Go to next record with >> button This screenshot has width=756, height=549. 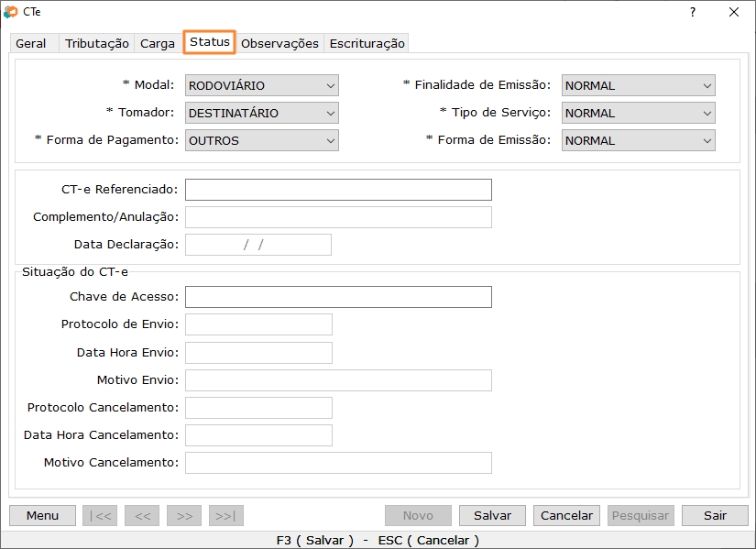184,515
